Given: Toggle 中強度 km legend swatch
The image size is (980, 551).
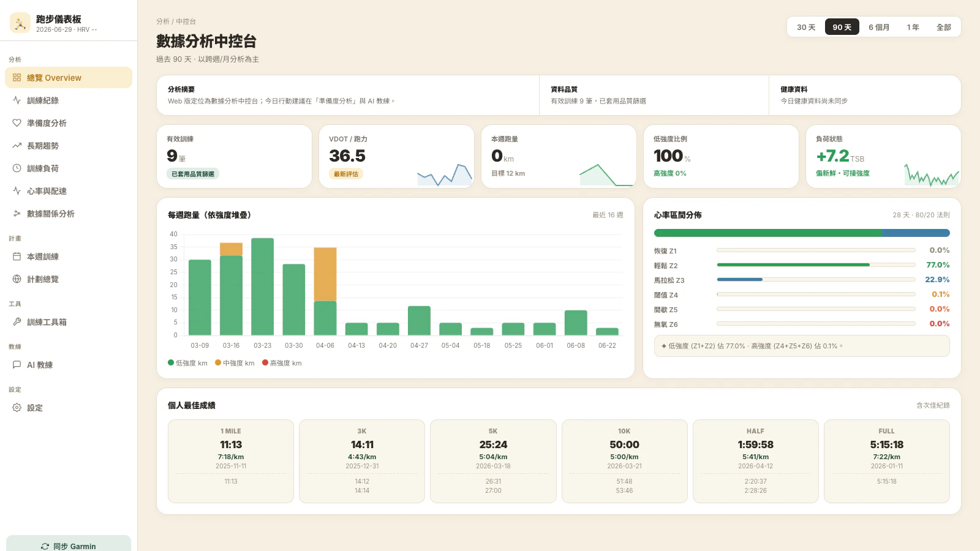Looking at the screenshot, I should tap(218, 362).
